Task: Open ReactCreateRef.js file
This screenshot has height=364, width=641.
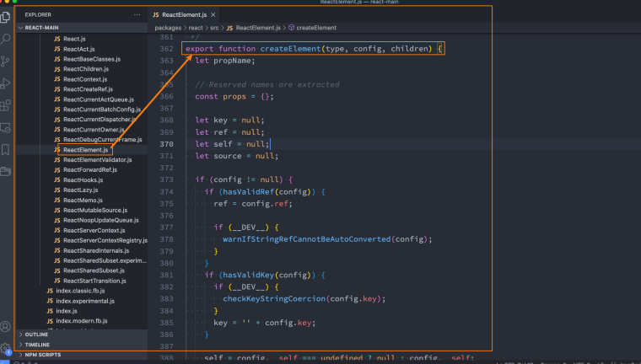Action: 88,89
